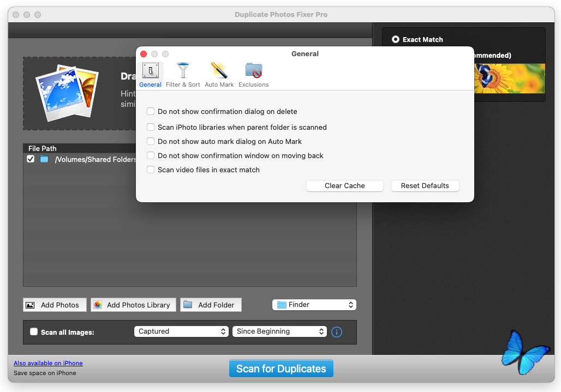Open the Since Beginning dropdown
This screenshot has height=392, width=561.
coord(279,331)
